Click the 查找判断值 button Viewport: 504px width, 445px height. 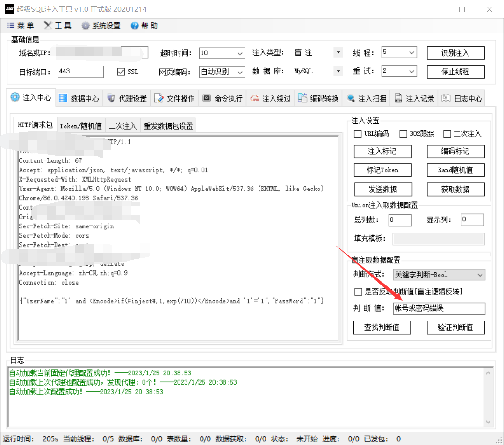point(382,328)
